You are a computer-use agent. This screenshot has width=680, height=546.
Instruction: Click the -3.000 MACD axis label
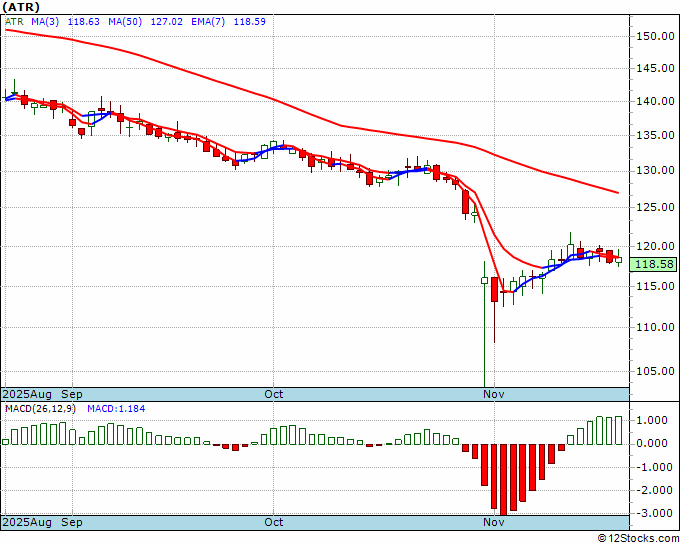pos(653,513)
